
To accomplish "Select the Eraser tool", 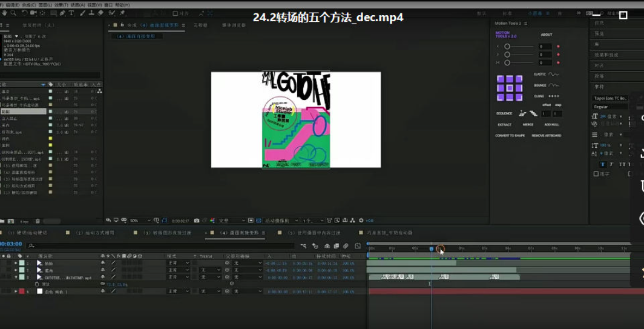I will point(100,13).
